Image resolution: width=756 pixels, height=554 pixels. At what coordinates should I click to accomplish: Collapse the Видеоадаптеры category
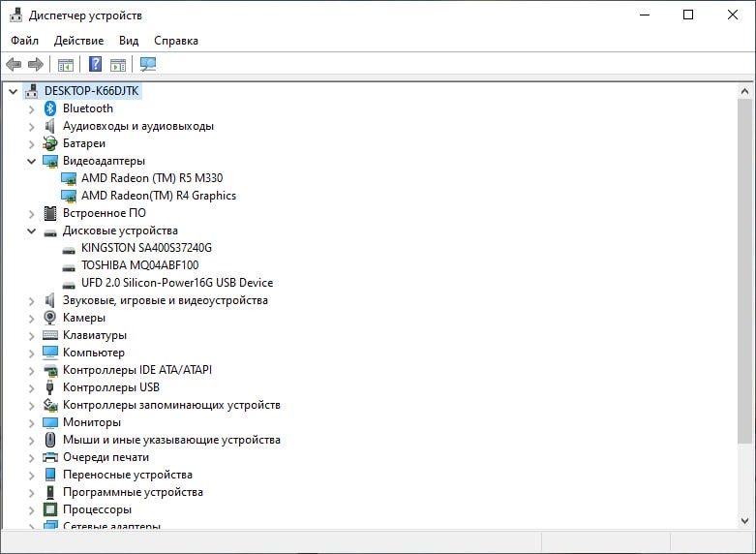31,161
